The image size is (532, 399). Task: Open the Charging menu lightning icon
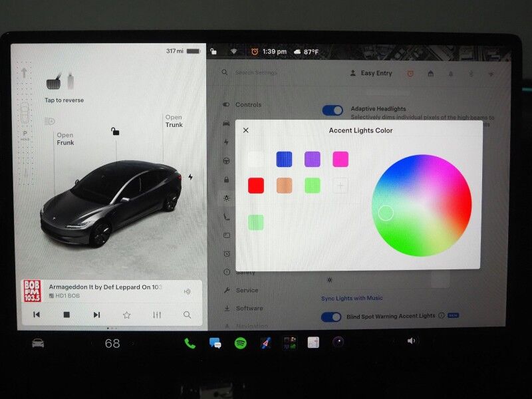226,142
